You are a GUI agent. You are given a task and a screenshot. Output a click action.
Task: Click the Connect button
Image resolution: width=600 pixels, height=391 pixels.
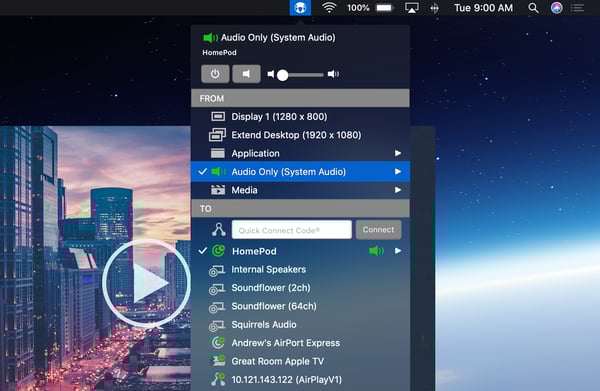pos(378,230)
